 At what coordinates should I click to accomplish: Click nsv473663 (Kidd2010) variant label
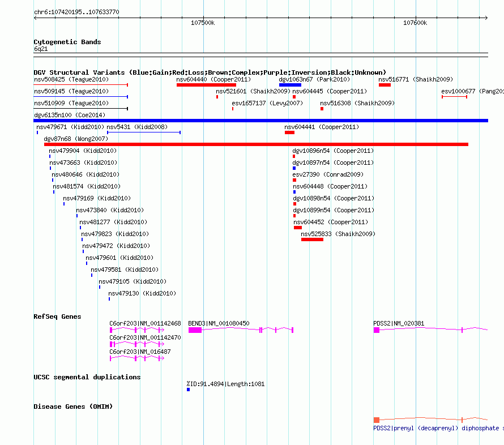pyautogui.click(x=84, y=162)
